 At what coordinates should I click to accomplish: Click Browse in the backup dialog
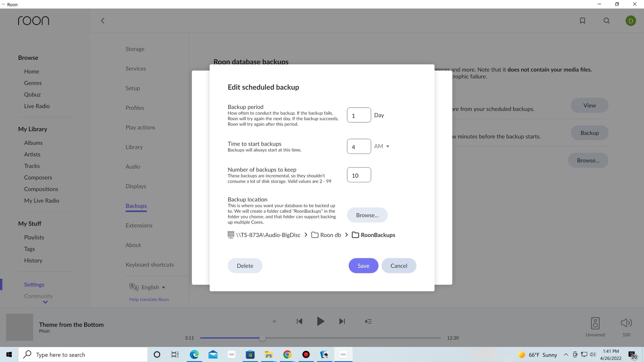[x=367, y=215]
